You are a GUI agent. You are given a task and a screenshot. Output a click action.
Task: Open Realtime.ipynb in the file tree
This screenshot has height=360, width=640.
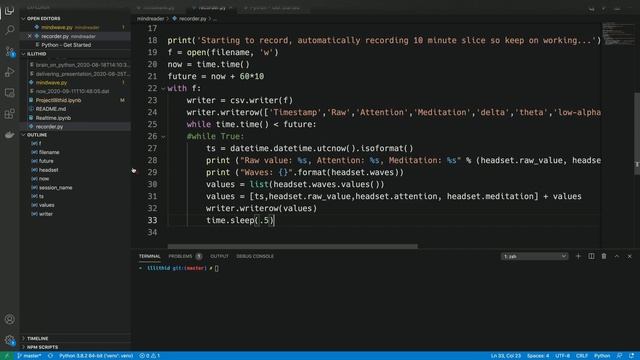point(76,118)
